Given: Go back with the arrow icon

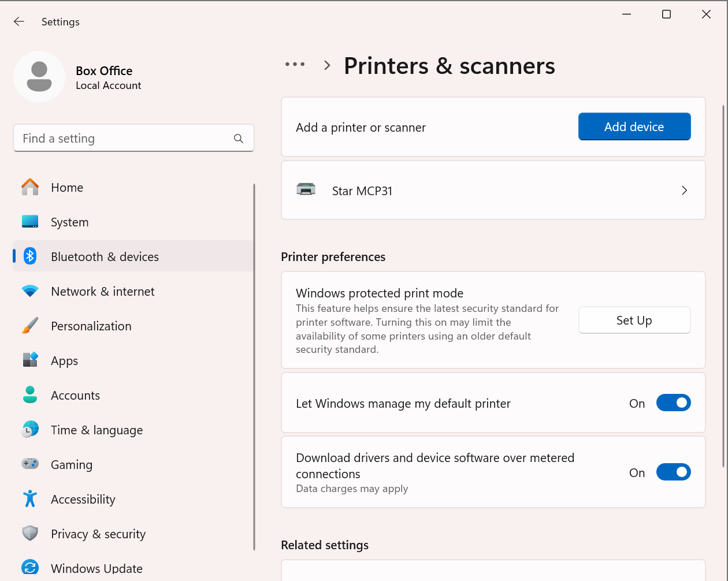Looking at the screenshot, I should (x=19, y=22).
